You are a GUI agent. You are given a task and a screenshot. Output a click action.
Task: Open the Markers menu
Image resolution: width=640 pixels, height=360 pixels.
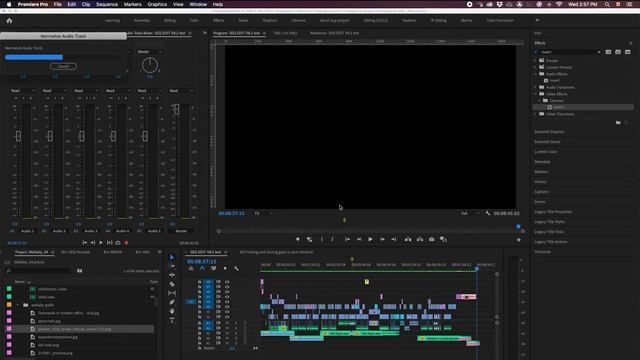coord(133,4)
